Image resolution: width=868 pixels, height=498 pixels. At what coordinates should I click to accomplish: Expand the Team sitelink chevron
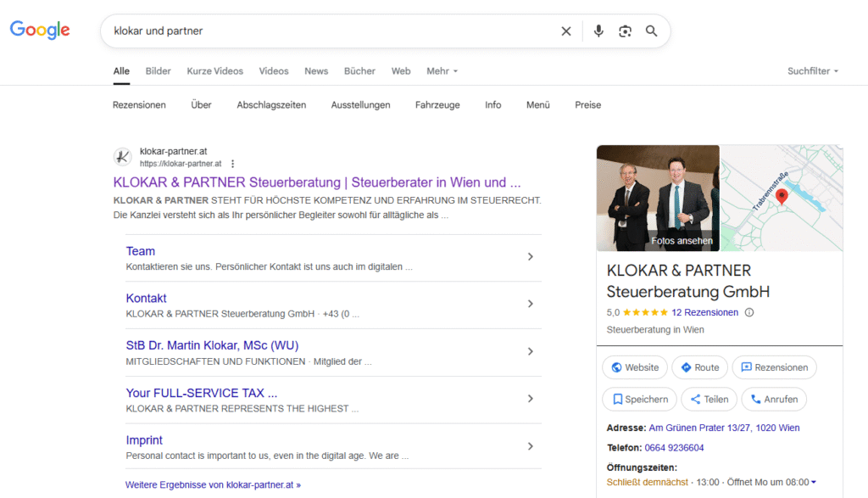coord(531,257)
